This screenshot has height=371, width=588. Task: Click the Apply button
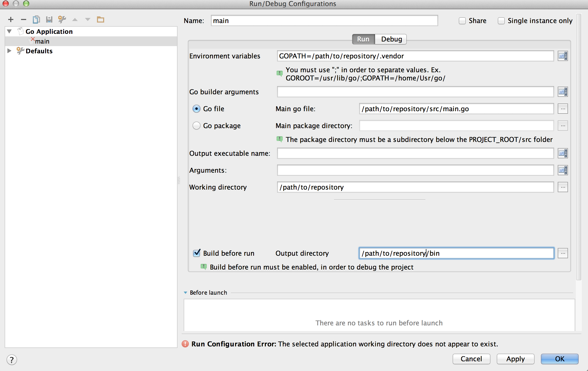pyautogui.click(x=515, y=359)
